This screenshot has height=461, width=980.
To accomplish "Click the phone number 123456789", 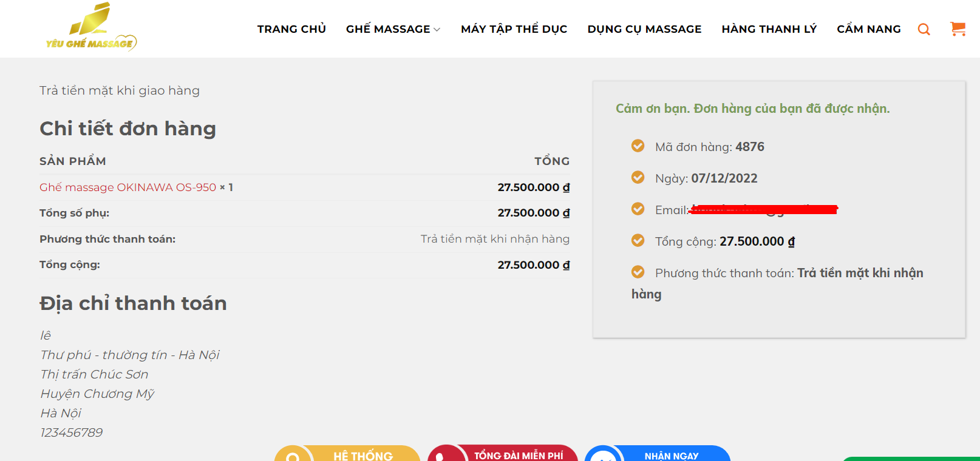I will click(x=71, y=432).
